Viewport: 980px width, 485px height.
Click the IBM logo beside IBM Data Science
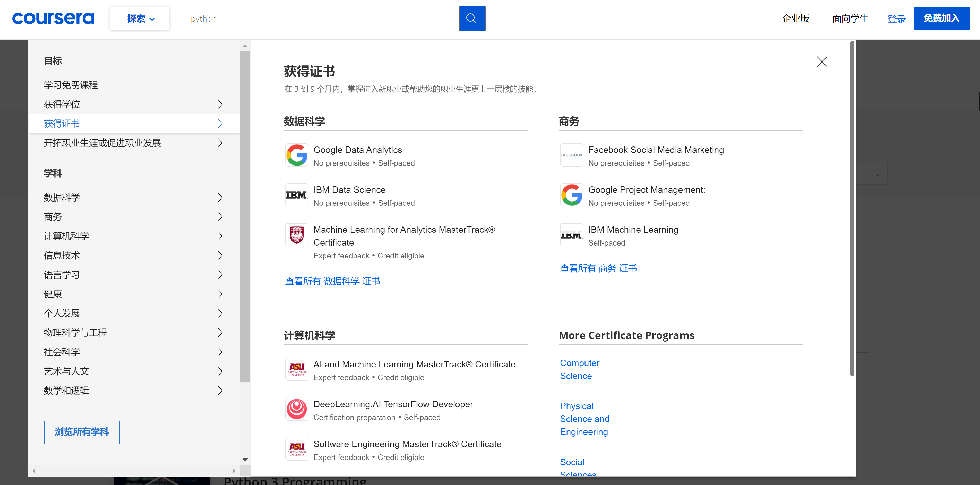(296, 195)
